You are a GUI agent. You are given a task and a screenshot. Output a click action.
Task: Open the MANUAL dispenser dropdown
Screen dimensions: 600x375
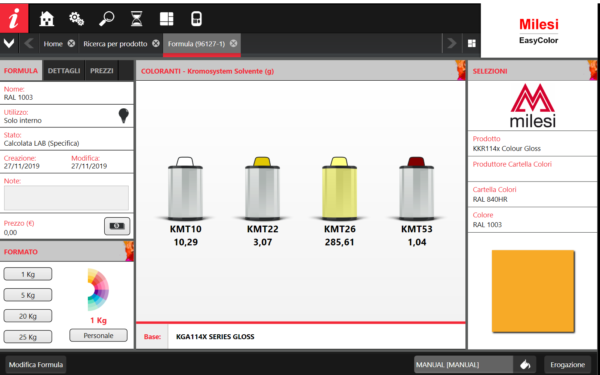[x=463, y=365]
